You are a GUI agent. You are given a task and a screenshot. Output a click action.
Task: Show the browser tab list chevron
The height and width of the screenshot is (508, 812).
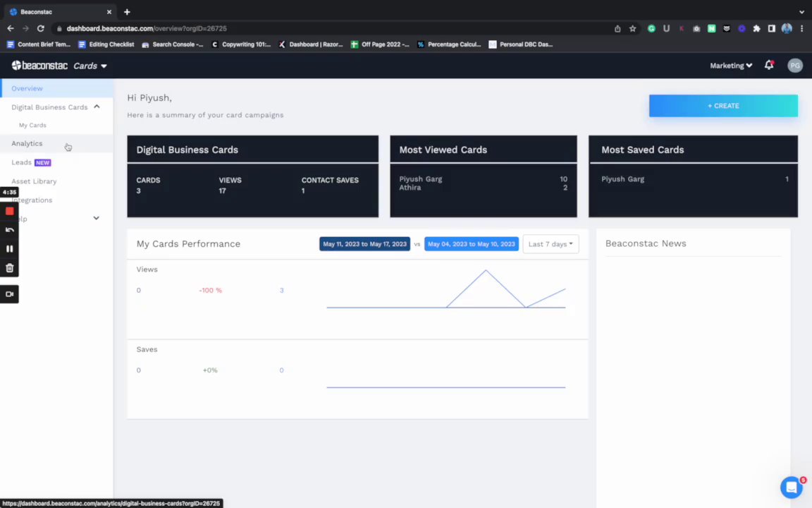point(801,11)
